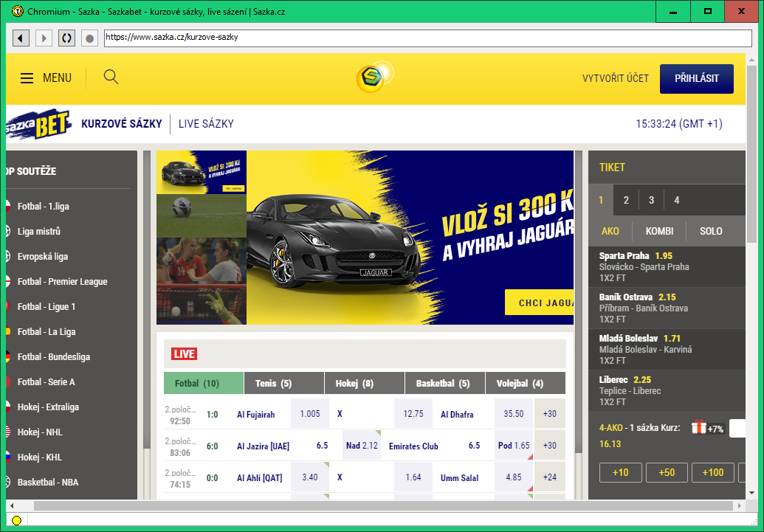Open Hokej - Extraliga competition
Image resolution: width=764 pixels, height=532 pixels.
pos(48,407)
